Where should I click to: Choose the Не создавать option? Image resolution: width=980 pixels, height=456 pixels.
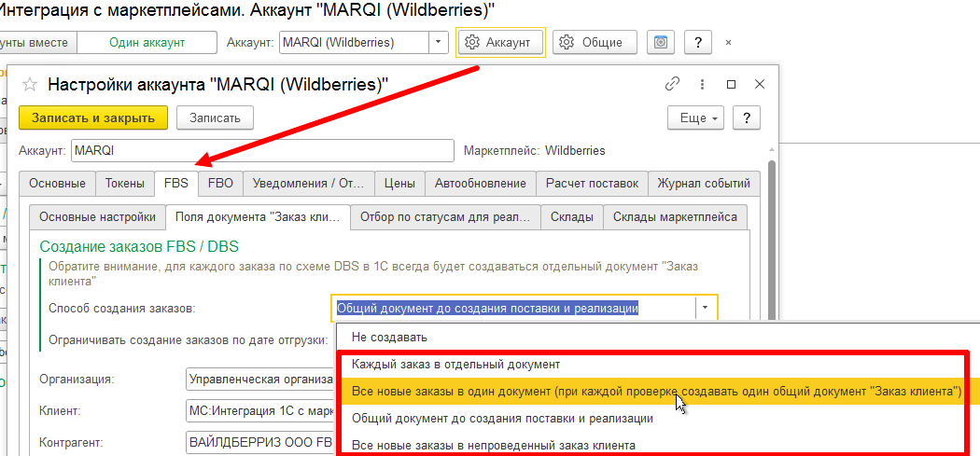pyautogui.click(x=388, y=337)
